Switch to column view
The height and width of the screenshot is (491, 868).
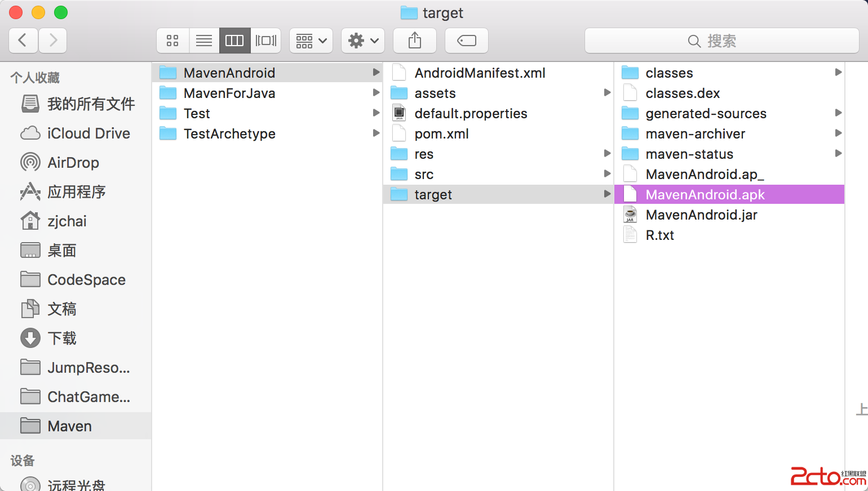click(x=234, y=41)
